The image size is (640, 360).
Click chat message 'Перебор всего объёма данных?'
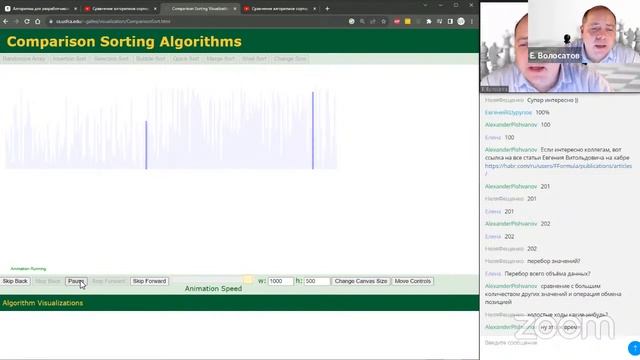pyautogui.click(x=547, y=273)
